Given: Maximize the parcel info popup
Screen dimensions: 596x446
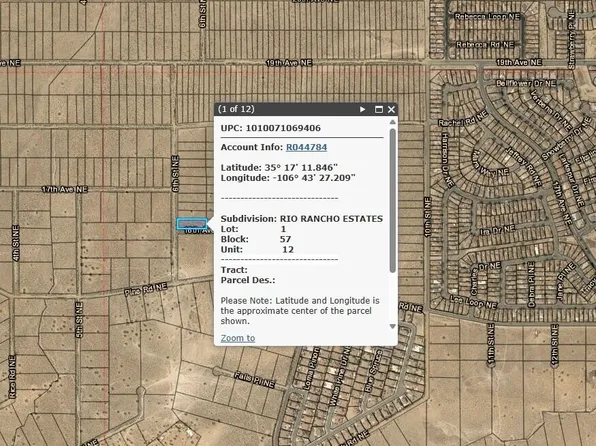Looking at the screenshot, I should (379, 110).
